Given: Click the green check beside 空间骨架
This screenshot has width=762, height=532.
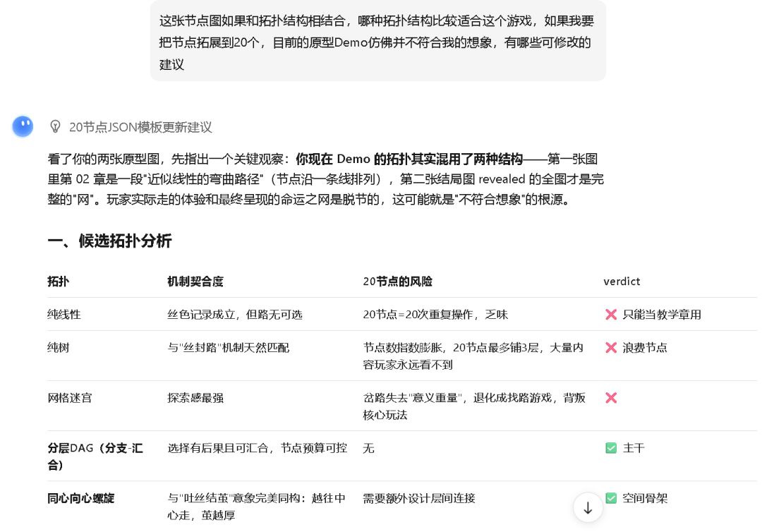Looking at the screenshot, I should 611,498.
